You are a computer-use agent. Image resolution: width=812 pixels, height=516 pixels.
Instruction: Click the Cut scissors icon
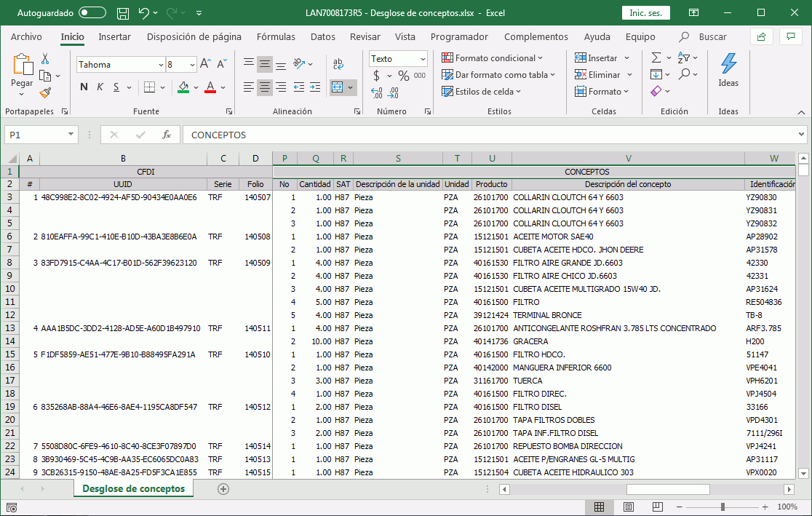click(x=45, y=59)
